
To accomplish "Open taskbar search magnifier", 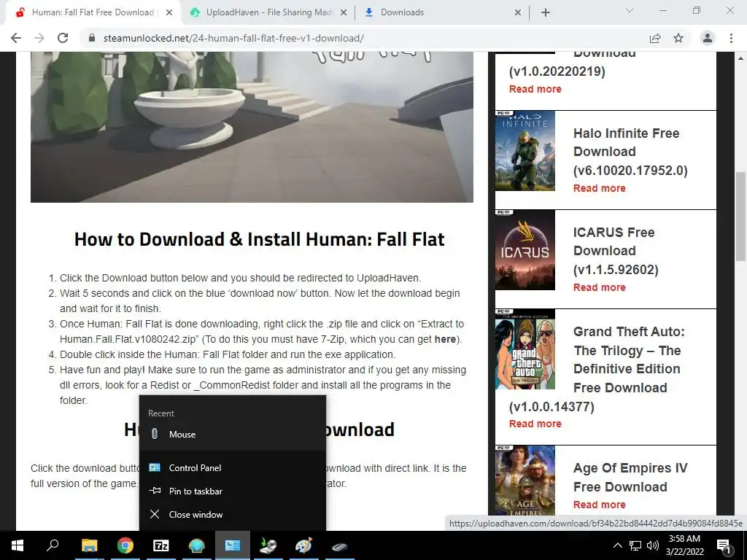I will click(x=53, y=545).
